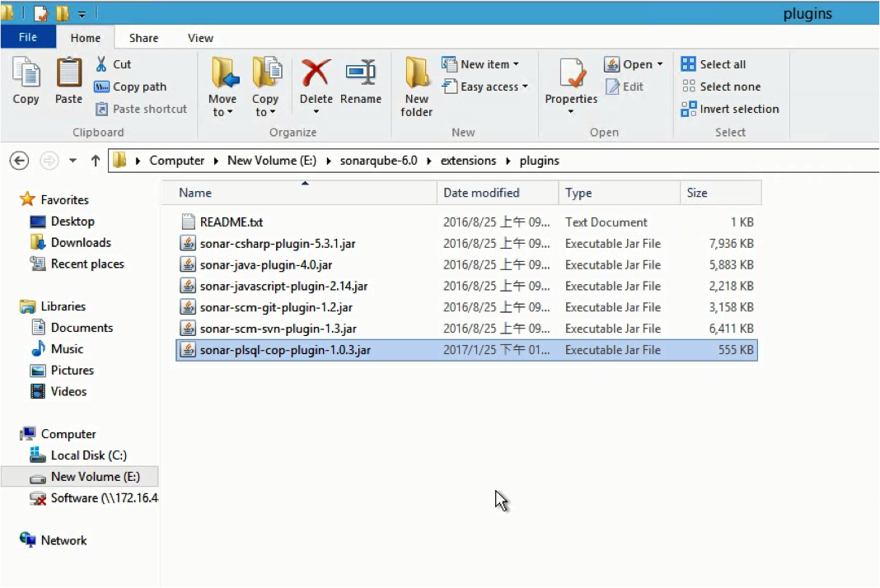The width and height of the screenshot is (880, 588).
Task: Select sonar-scm-svn-plugin-1.3.jar file
Action: click(x=467, y=329)
